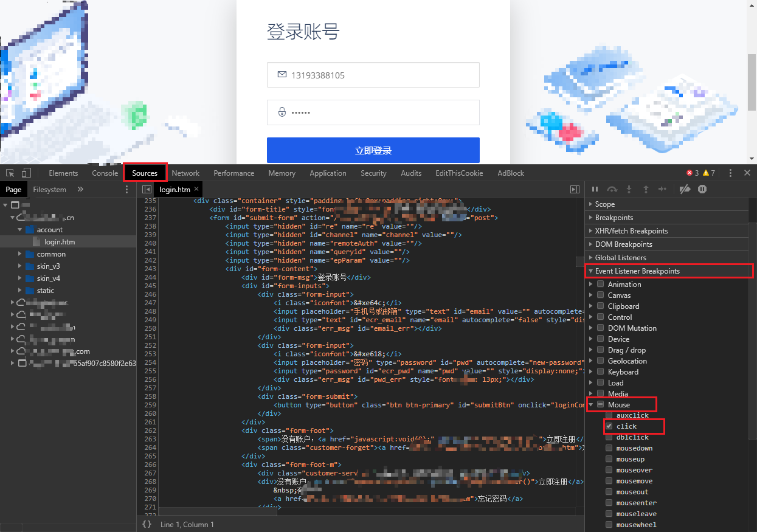The image size is (757, 532).
Task: Open the Security tab
Action: (373, 173)
